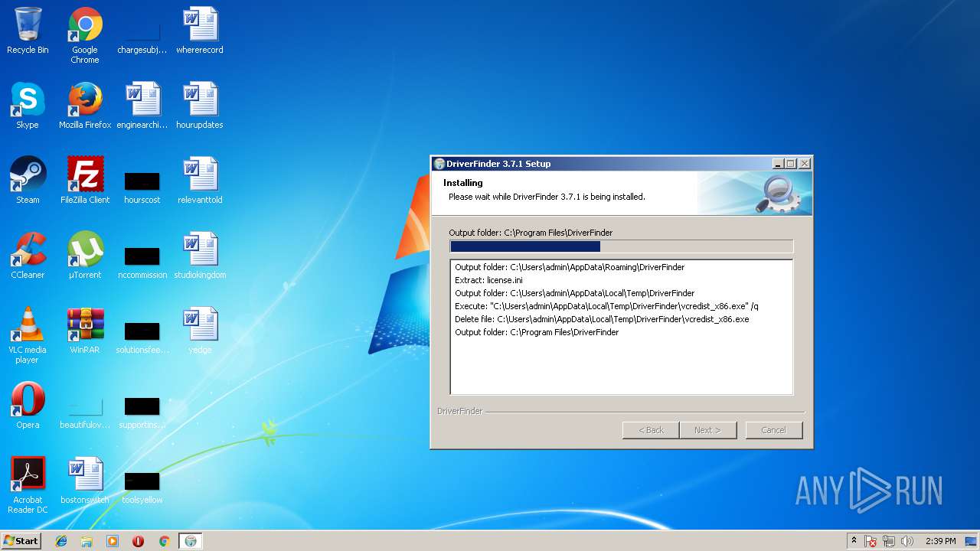Open Windows Media Player taskbar icon
Viewport: 980px width, 551px height.
click(x=113, y=541)
